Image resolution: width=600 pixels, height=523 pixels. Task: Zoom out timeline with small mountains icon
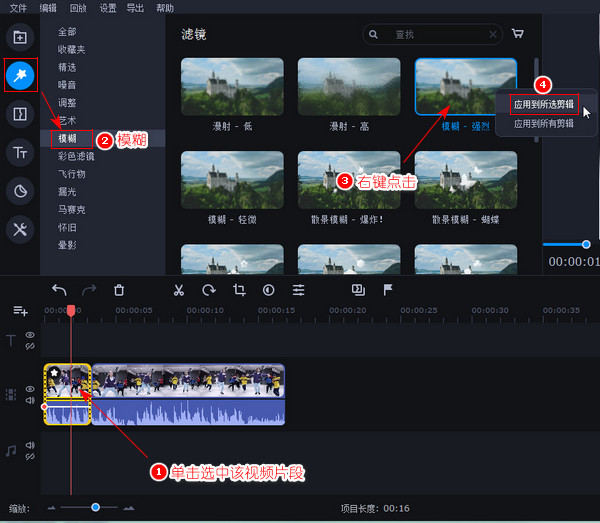[51, 508]
